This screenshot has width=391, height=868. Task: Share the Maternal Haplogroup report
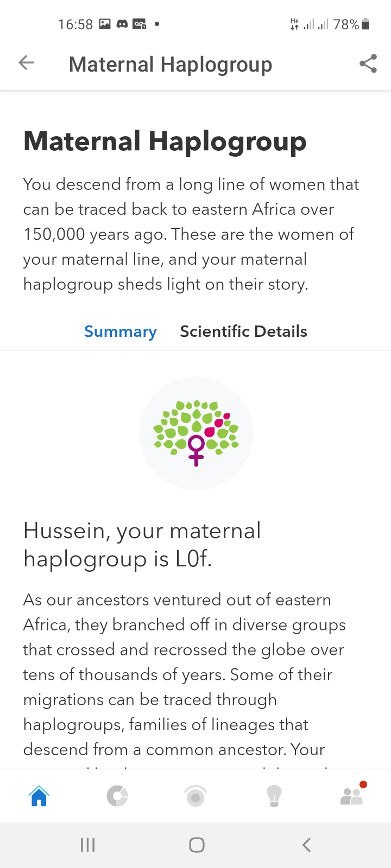[368, 63]
